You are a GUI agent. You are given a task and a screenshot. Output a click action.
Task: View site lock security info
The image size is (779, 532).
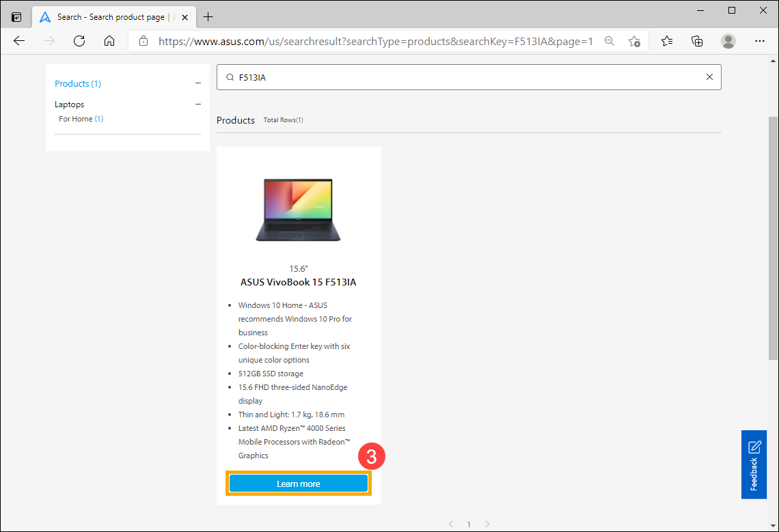[143, 41]
